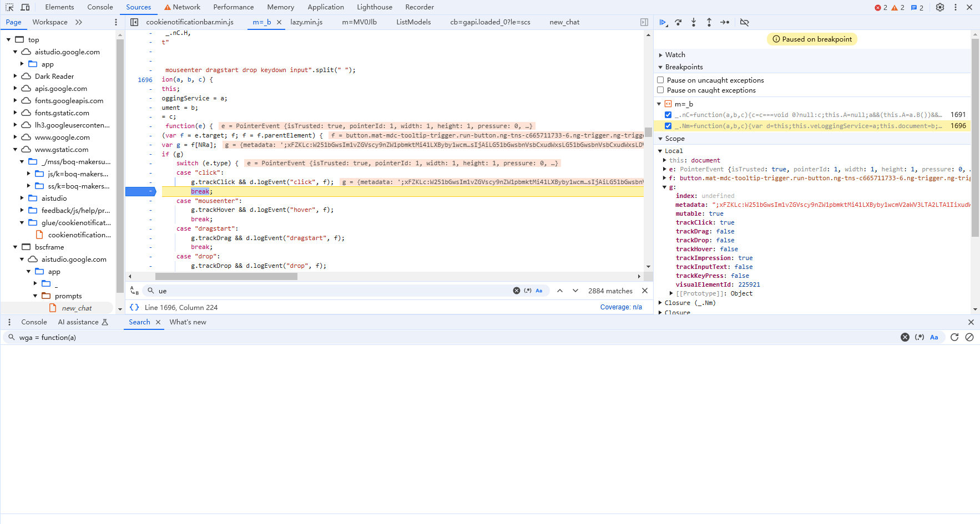This screenshot has width=980, height=524.
Task: Go to next search match
Action: [575, 291]
